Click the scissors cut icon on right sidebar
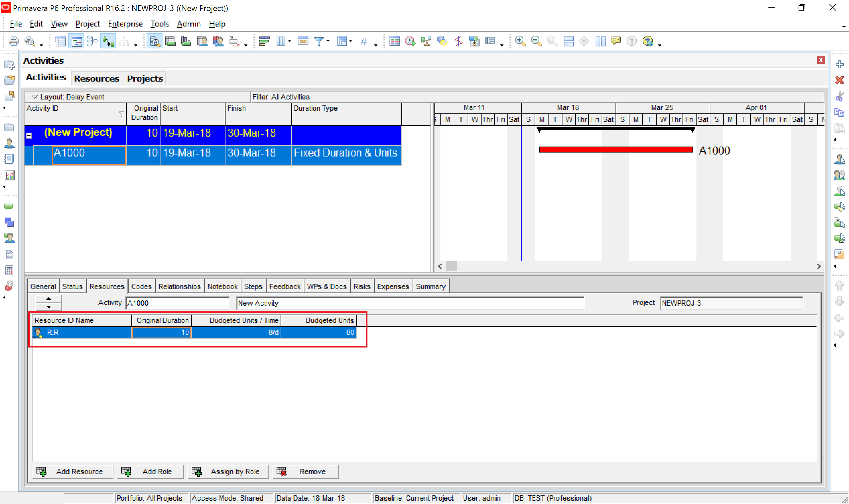 839,96
